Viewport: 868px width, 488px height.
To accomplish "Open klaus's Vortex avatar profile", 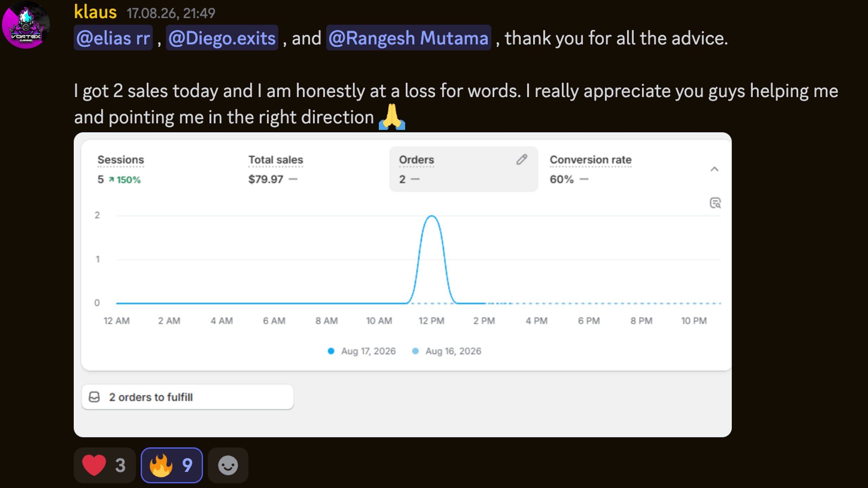I will 26,25.
